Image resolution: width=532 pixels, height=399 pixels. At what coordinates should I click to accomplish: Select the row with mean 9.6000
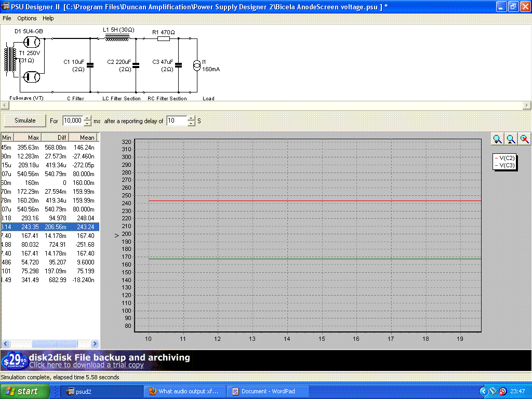50,262
